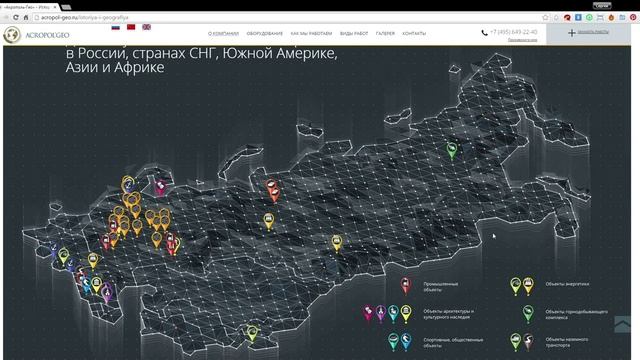Close the Акрополь-Гео browser tab
640x360 pixels.
55,7
